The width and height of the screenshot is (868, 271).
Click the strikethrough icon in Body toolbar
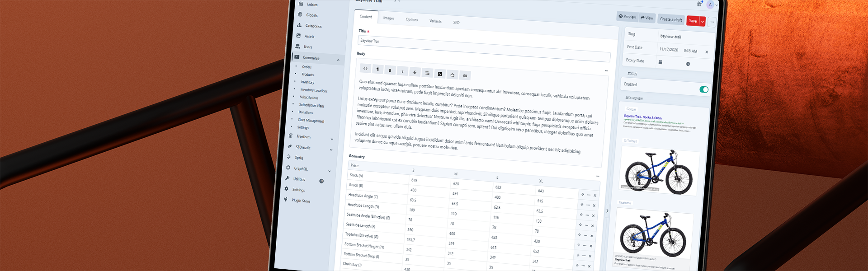[415, 72]
